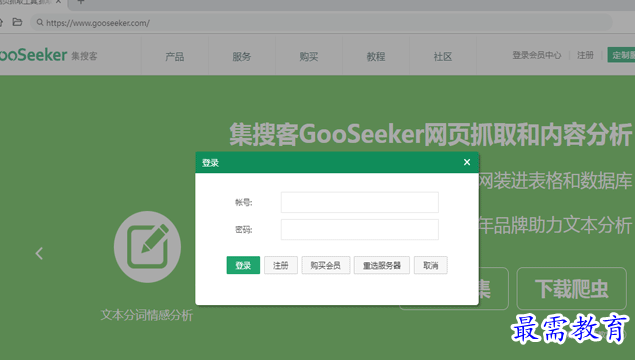
Task: Click the GooSeeker 集搜客 logo
Action: click(49, 55)
